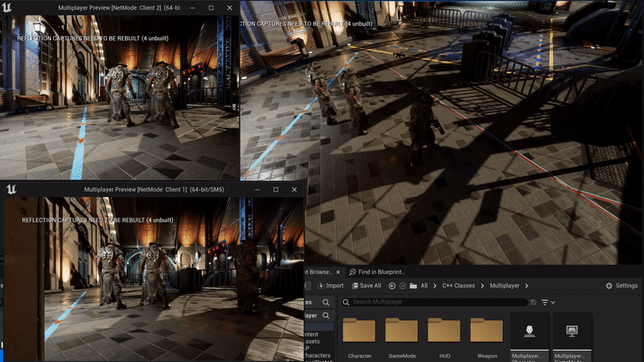Viewport: 644px width, 362px height.
Task: Open Content Browser Settings
Action: (x=621, y=286)
